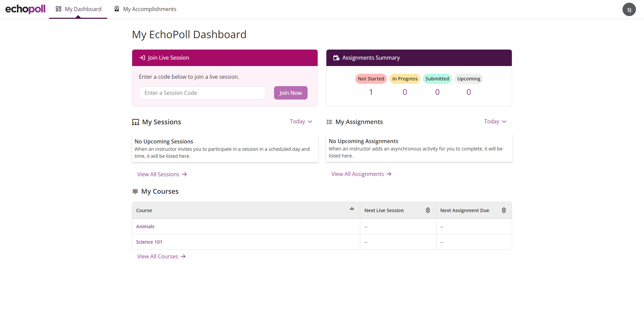Select the In Progress status badge
644x314 pixels.
click(405, 79)
